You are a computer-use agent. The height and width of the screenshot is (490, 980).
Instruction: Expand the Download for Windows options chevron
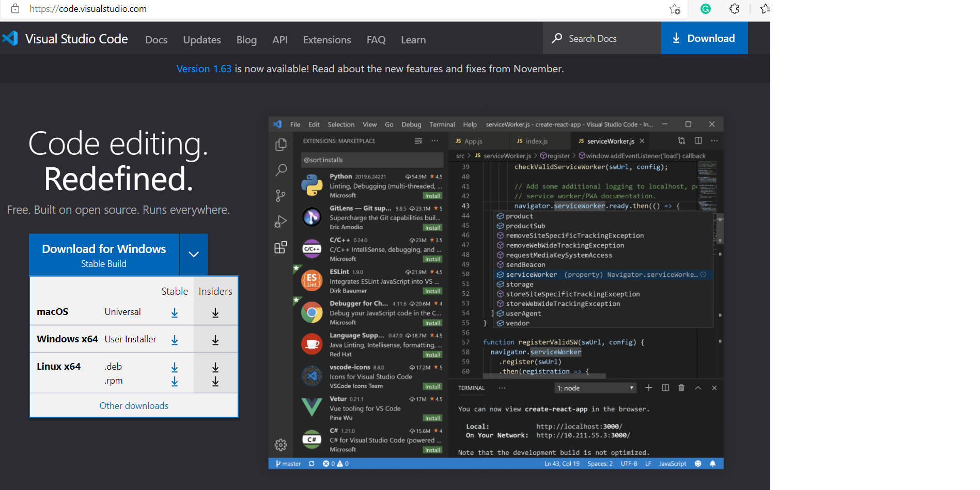pyautogui.click(x=194, y=254)
